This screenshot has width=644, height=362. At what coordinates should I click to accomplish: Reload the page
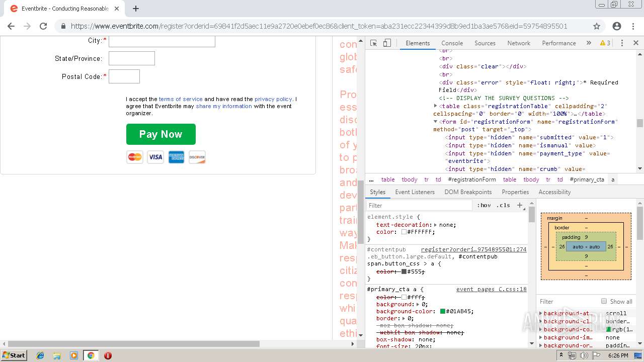(43, 26)
